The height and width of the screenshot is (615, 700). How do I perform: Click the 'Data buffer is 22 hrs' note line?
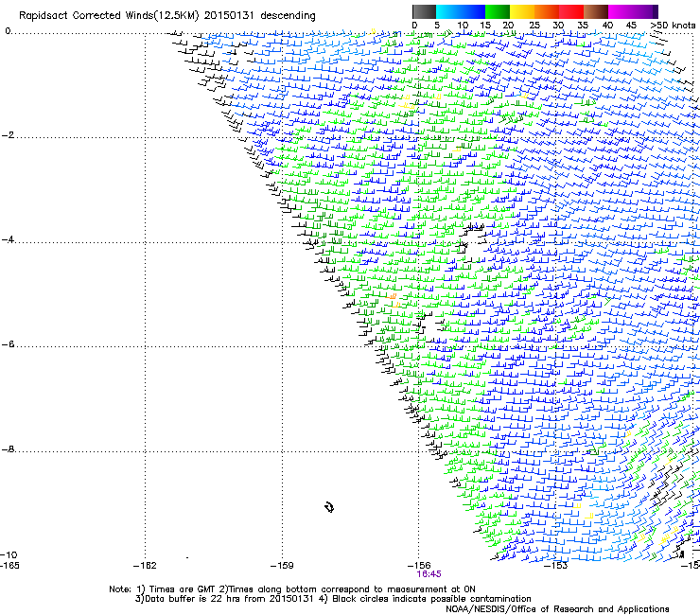[333, 599]
